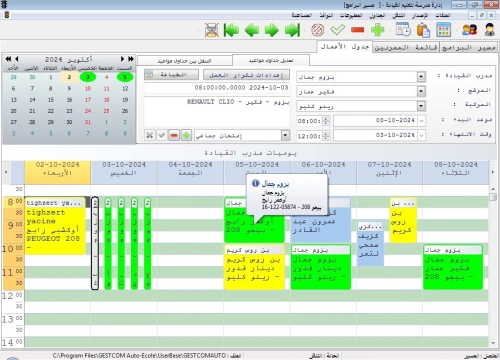Click the 08:00:00.0000 2024-10-03 datetime field
500x360 pixels.
point(217,88)
